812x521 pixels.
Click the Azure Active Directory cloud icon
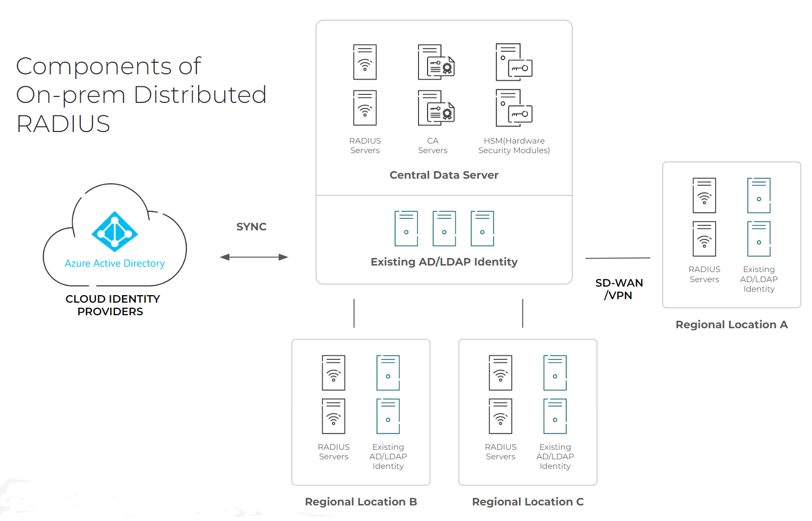(x=114, y=232)
